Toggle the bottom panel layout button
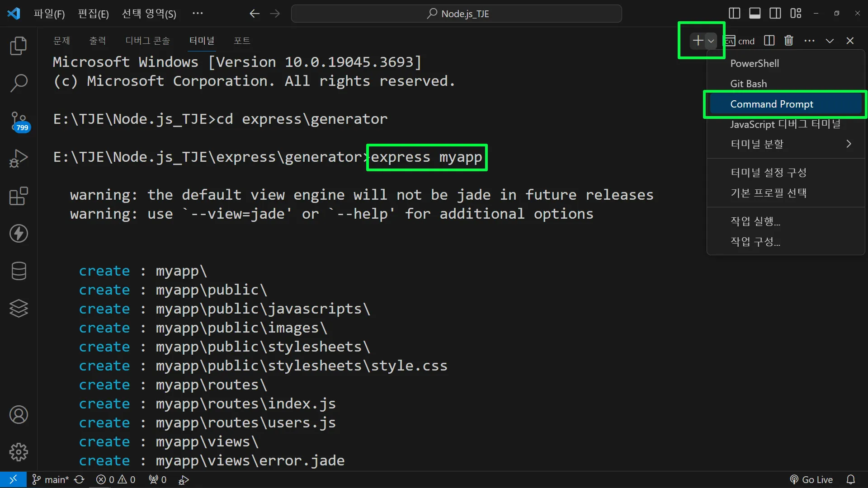This screenshot has height=488, width=868. [755, 14]
